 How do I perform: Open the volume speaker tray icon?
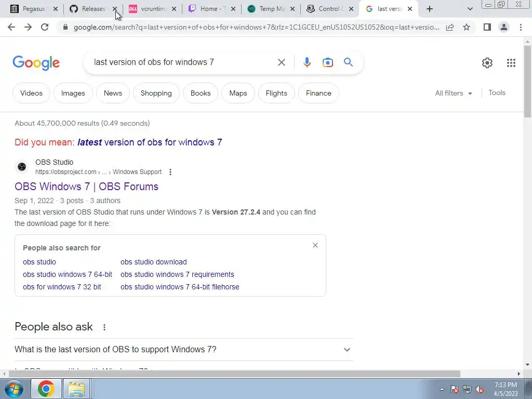coord(480,389)
